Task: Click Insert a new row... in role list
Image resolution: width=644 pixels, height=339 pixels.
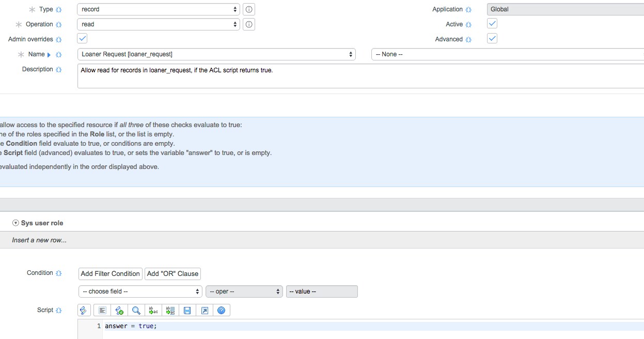Action: (39, 240)
